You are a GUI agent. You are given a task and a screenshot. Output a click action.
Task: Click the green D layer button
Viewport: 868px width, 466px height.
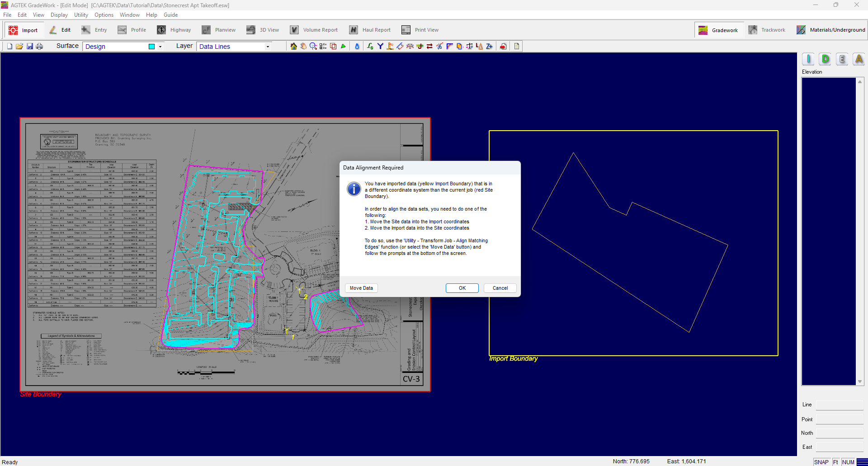point(825,59)
